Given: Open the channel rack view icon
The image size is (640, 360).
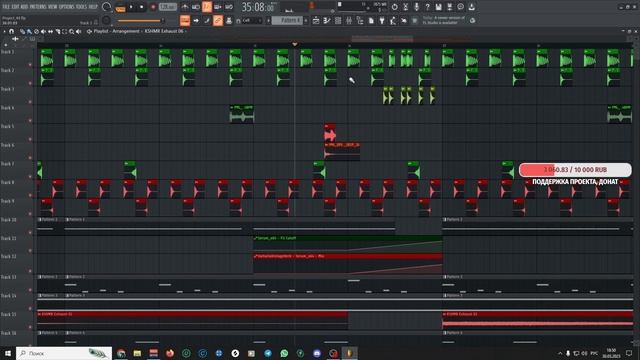Looking at the screenshot, I should 338,20.
